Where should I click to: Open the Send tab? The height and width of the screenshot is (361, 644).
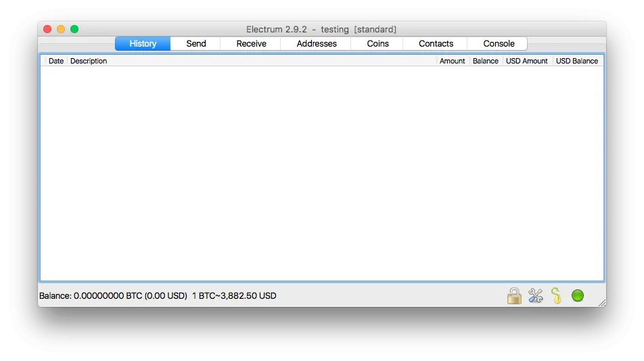coord(196,43)
